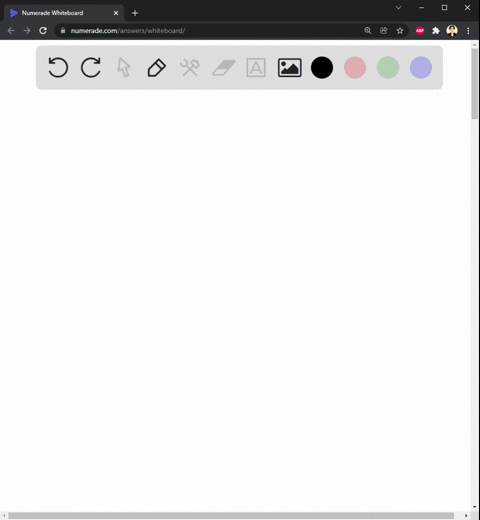This screenshot has height=520, width=480.
Task: Open a new browser tab
Action: 135,13
